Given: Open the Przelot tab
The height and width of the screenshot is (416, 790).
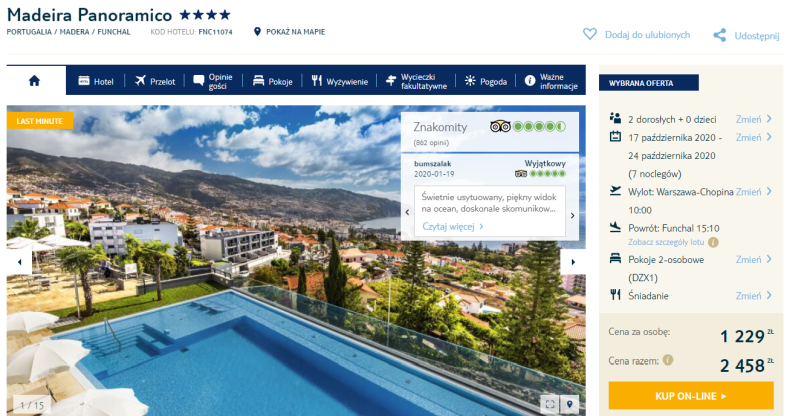Looking at the screenshot, I should (155, 81).
